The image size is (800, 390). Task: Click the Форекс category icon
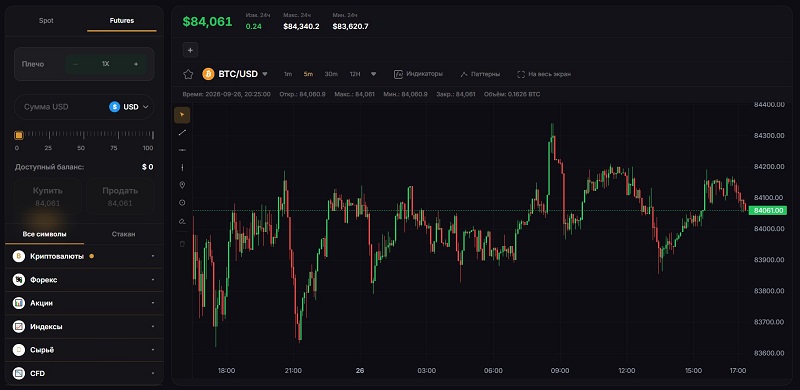(x=19, y=280)
